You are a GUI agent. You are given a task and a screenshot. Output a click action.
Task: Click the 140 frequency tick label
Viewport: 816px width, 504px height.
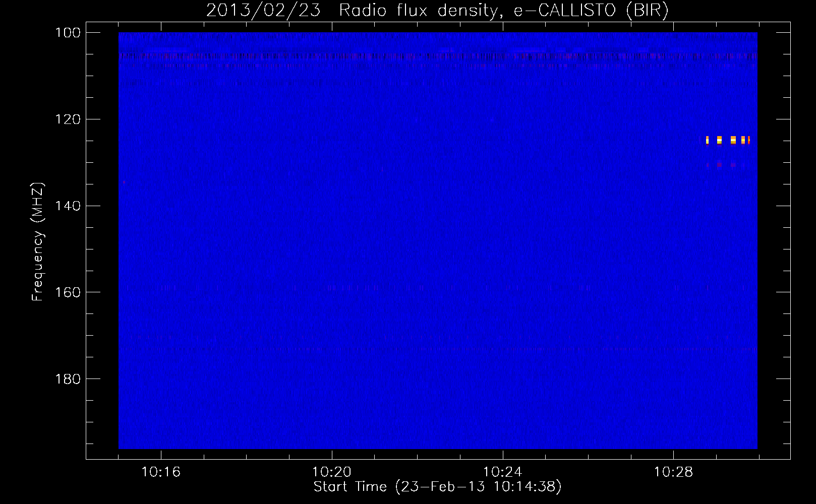68,206
